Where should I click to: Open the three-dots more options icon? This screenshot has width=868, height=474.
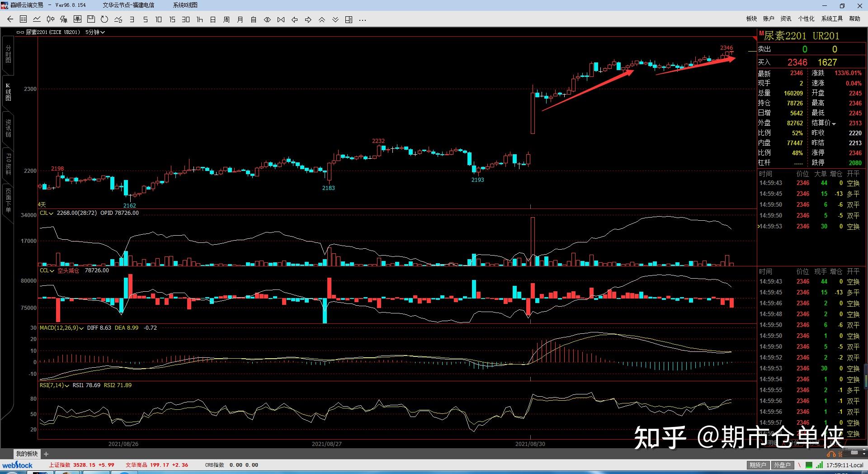click(x=362, y=19)
